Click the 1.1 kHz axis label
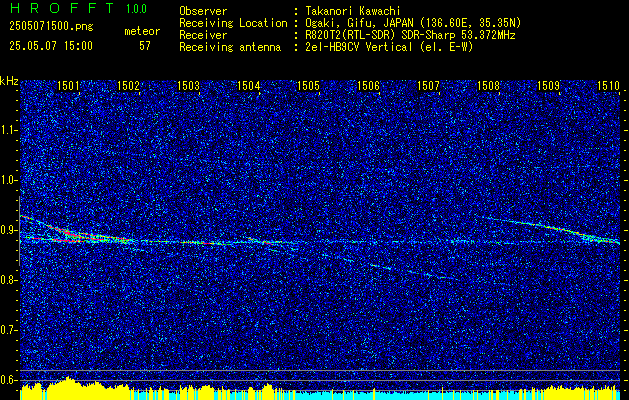Viewport: 629px width, 400px height. [8, 130]
